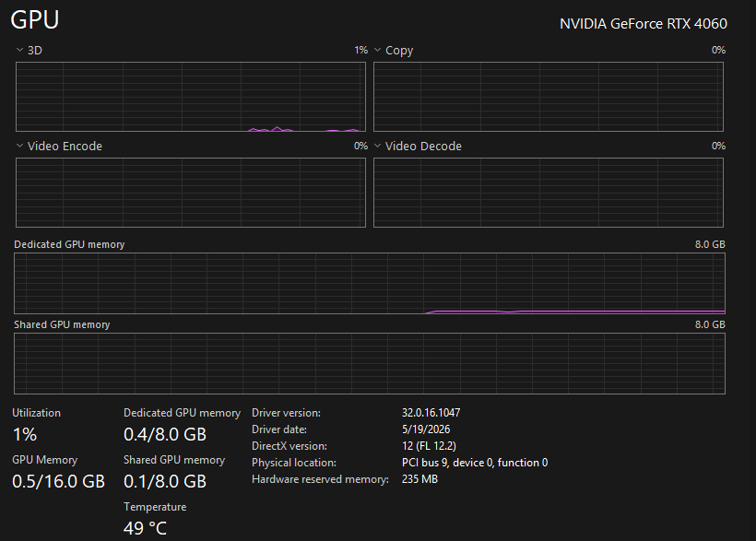Click the Dedicated GPU memory graph
The width and height of the screenshot is (756, 541).
tap(370, 284)
